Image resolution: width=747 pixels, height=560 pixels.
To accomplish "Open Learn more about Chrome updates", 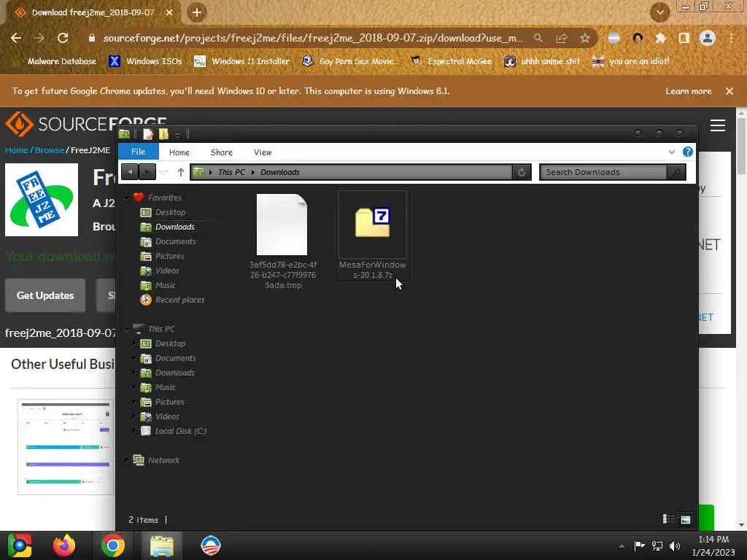I will point(689,91).
